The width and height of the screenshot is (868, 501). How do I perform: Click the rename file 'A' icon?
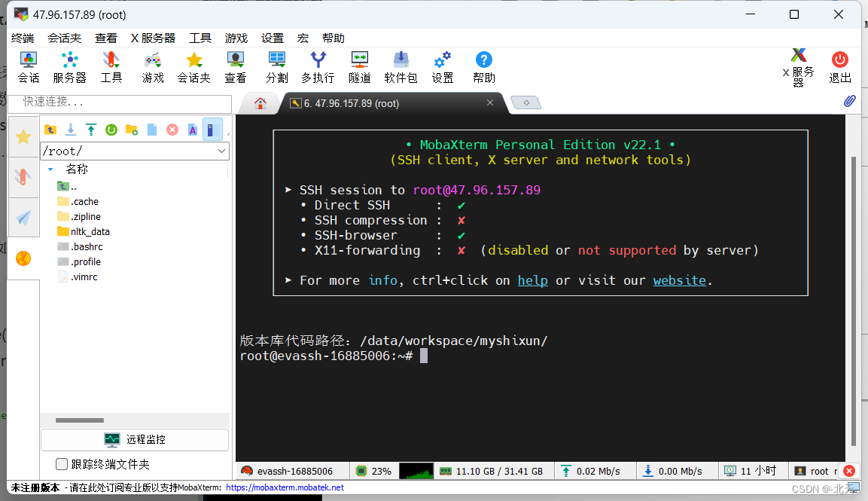pos(193,130)
